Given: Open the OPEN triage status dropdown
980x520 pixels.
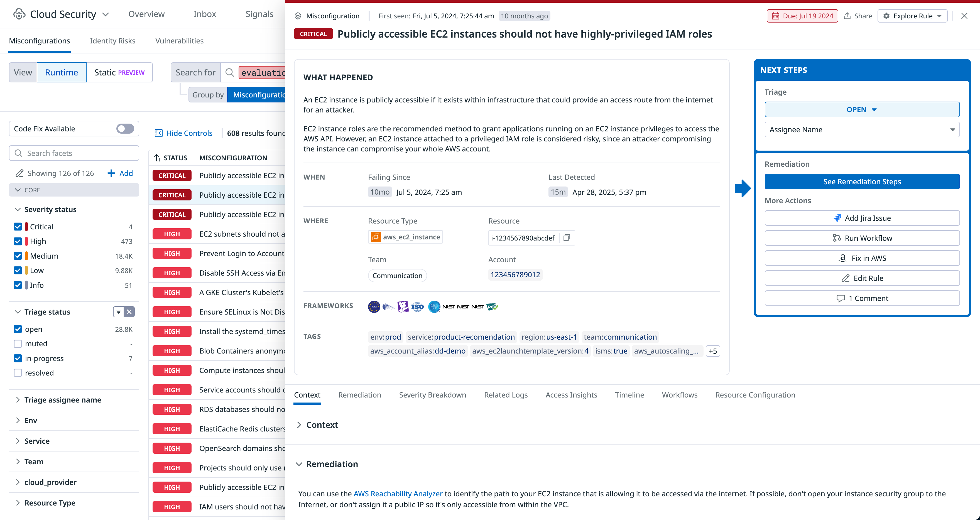Looking at the screenshot, I should [x=862, y=110].
